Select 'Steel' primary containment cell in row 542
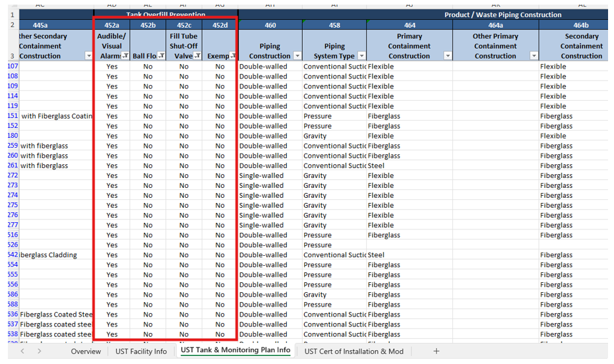 (410, 255)
